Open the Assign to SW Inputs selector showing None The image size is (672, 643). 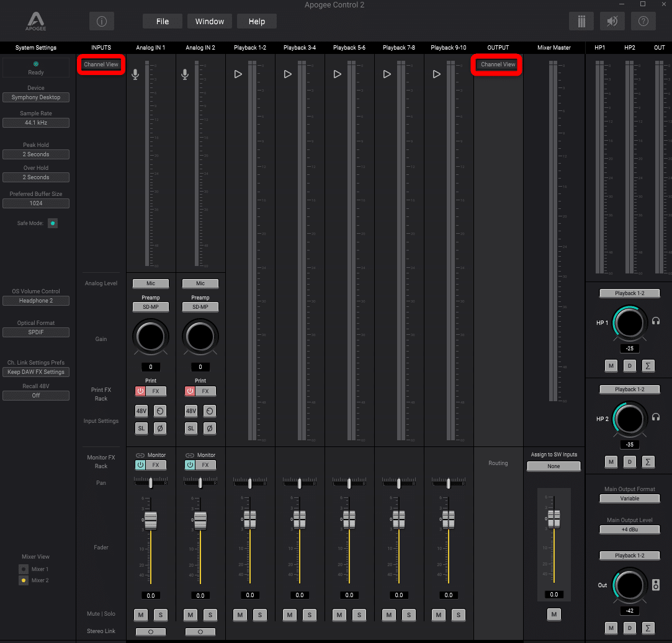pos(553,466)
